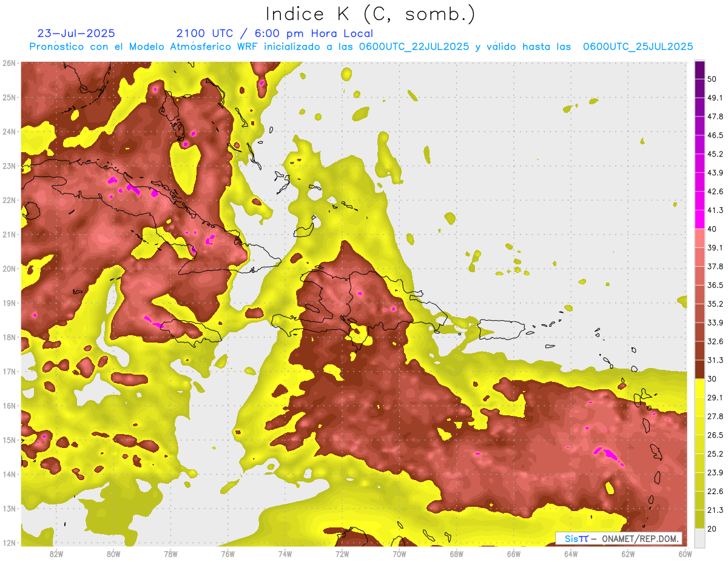This screenshot has width=728, height=562.
Task: Click the '76W' longitude label
Action: [x=227, y=554]
